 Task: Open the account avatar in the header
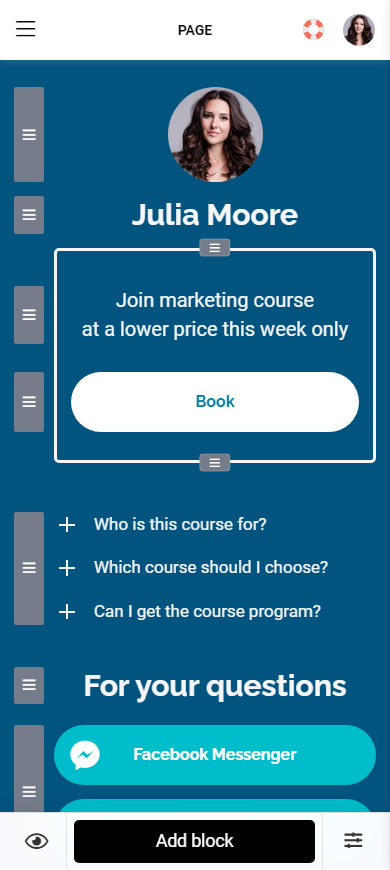click(x=358, y=30)
